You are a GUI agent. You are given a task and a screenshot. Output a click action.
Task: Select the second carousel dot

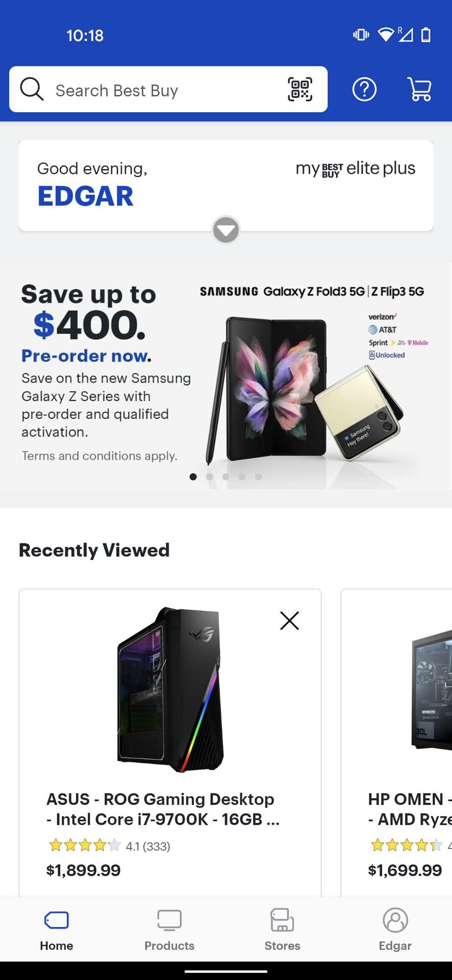coord(209,477)
